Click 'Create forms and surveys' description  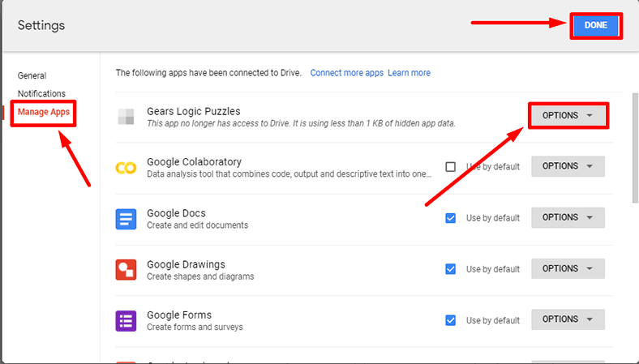(195, 328)
